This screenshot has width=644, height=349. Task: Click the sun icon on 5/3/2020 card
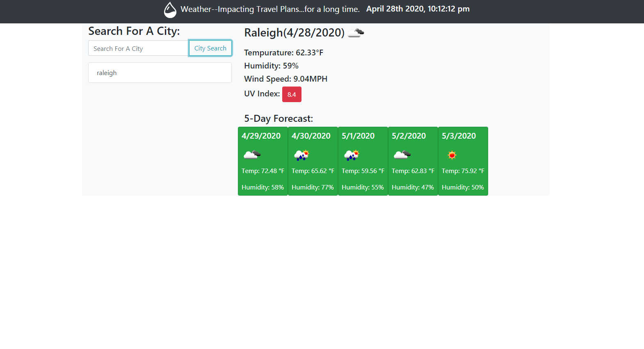click(452, 155)
